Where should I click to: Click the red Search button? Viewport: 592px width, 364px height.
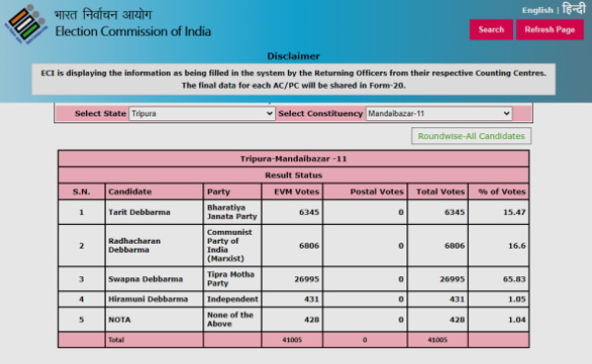tap(490, 30)
